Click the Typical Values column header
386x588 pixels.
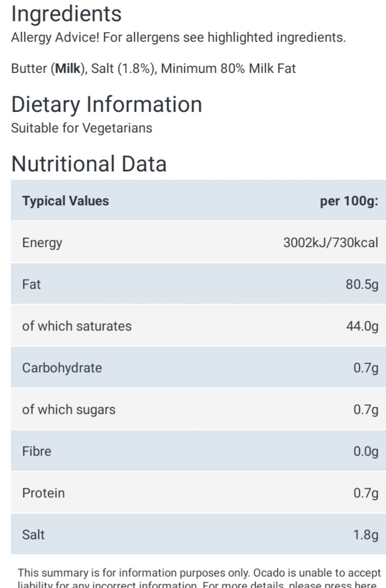[x=65, y=201]
